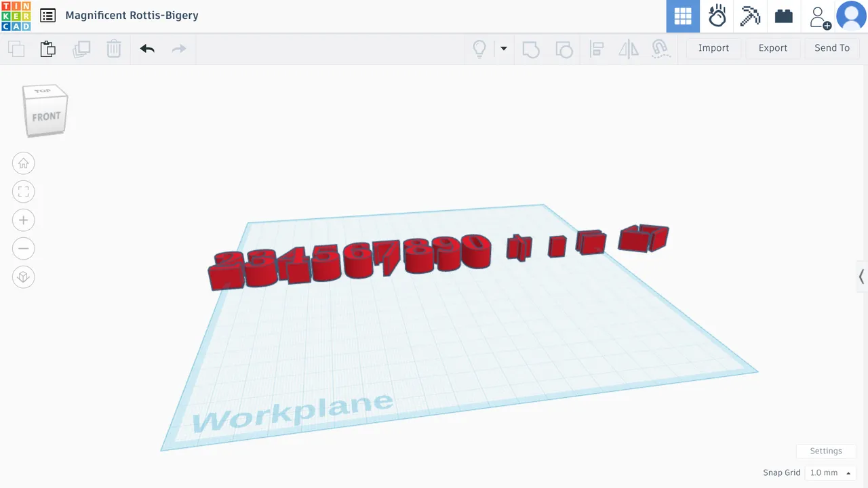Image resolution: width=868 pixels, height=488 pixels.
Task: Click the Send To button
Action: (832, 48)
